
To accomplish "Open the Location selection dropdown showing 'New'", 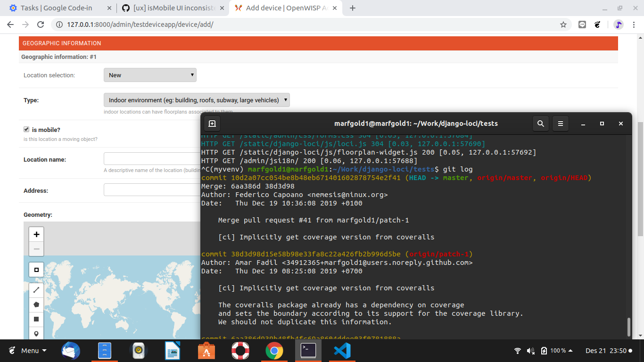I will tap(150, 75).
